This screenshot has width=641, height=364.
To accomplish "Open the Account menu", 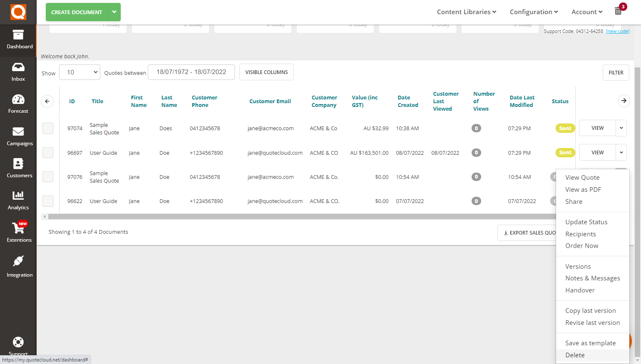I will (586, 12).
